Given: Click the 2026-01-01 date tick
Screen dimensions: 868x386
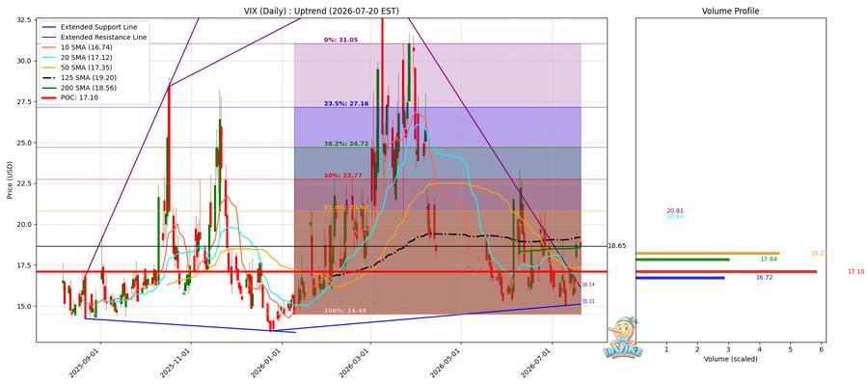Looking at the screenshot, I should coord(267,363).
